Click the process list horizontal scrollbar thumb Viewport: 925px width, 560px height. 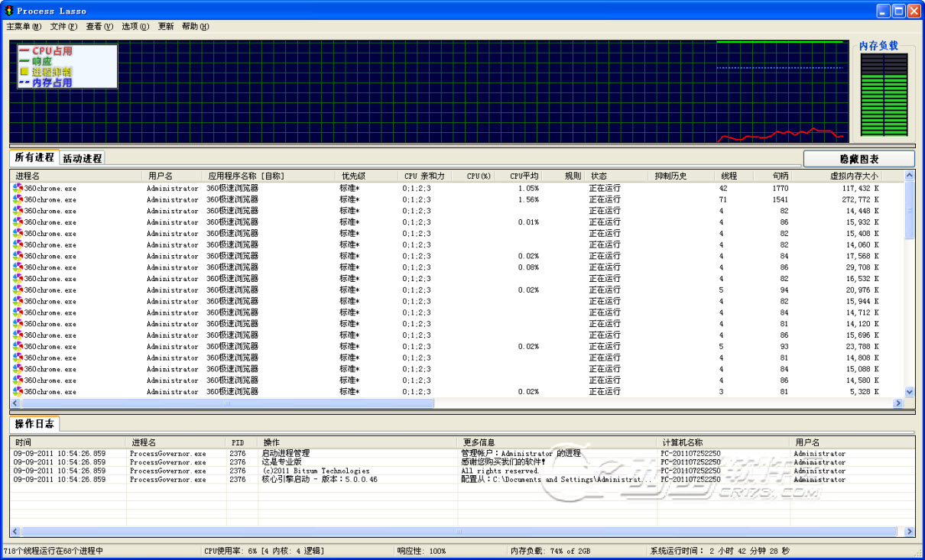pyautogui.click(x=227, y=403)
